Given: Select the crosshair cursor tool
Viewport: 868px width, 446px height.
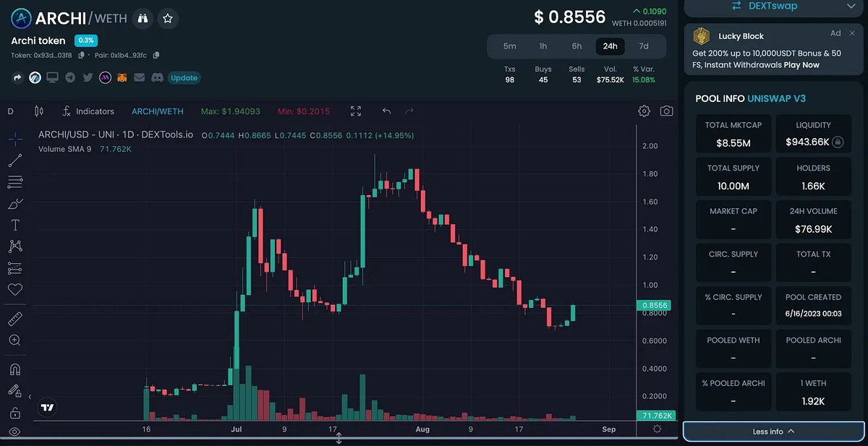Looking at the screenshot, I should coord(15,140).
